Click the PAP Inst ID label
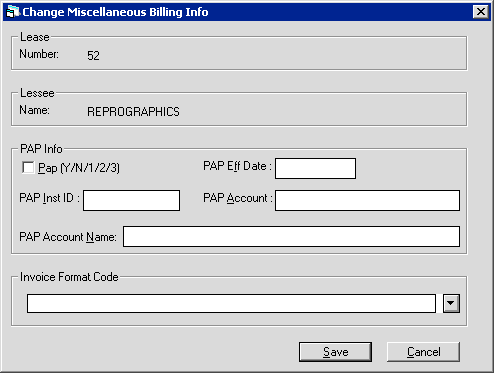 click(x=49, y=198)
